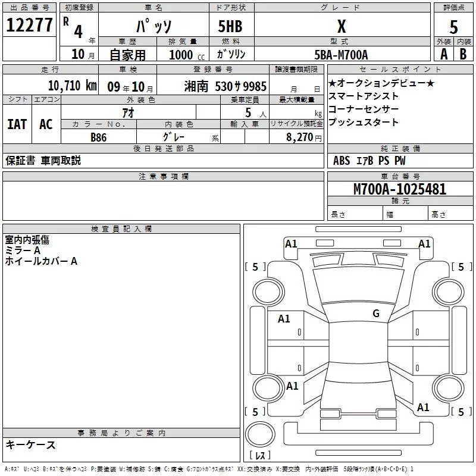Viewport: 476px width, 476px height.
Task: Click displacement value 1000 cc
Action: coord(187,55)
